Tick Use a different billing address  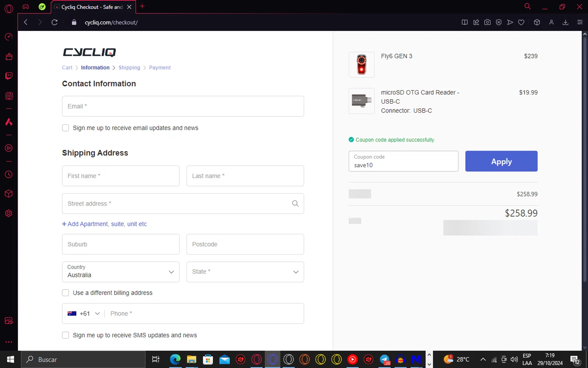click(x=65, y=293)
